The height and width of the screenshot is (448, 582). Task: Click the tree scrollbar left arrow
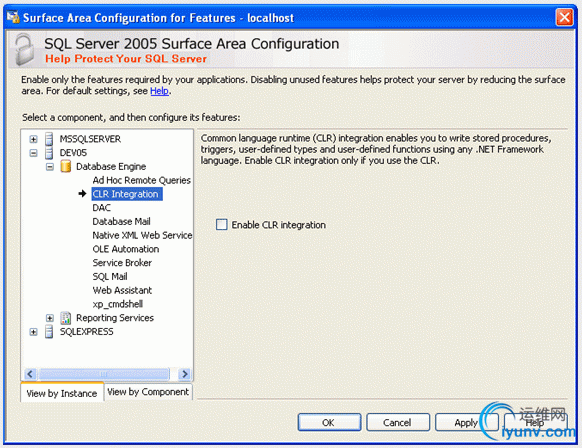click(x=30, y=374)
